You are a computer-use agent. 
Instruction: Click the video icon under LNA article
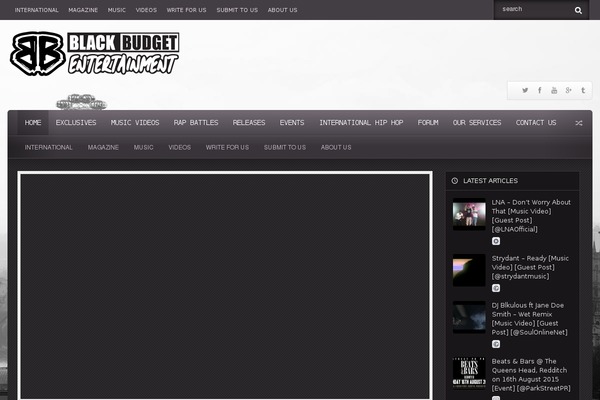coord(496,241)
